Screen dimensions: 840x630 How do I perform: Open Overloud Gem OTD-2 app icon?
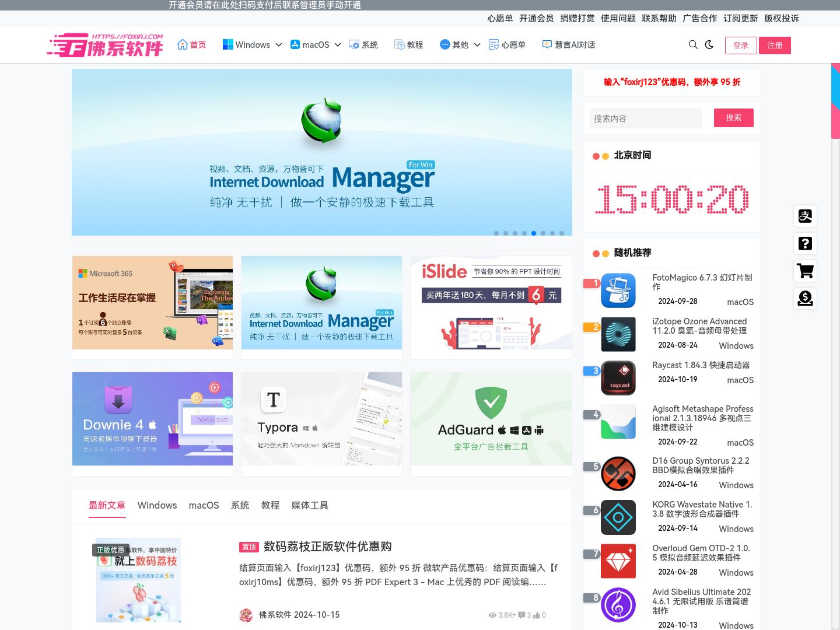618,561
